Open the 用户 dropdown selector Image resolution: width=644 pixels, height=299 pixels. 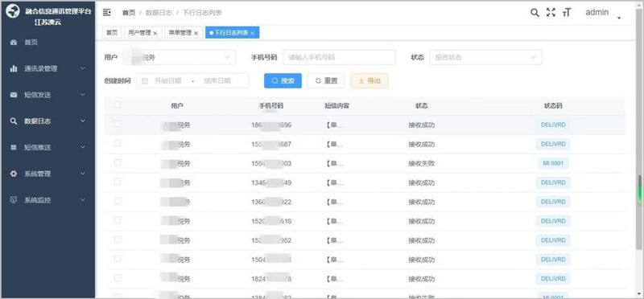pyautogui.click(x=179, y=57)
